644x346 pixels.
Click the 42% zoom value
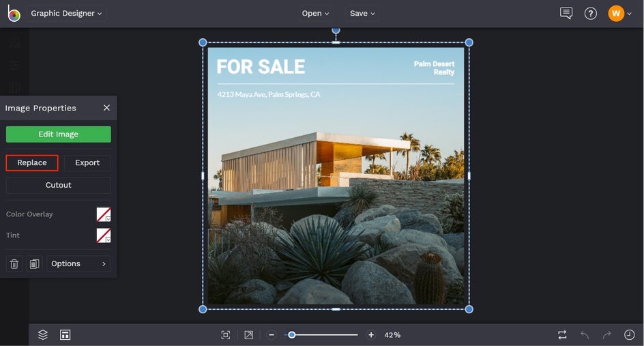(x=392, y=335)
